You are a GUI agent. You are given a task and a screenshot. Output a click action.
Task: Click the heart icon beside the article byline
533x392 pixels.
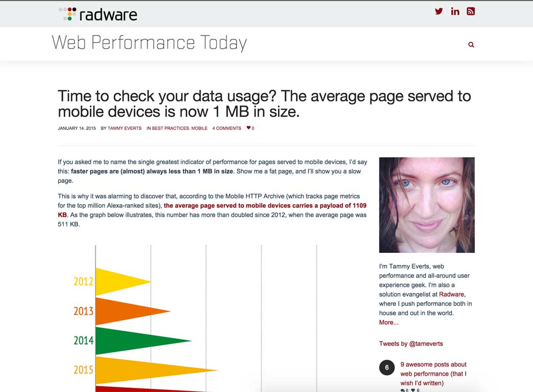[248, 128]
